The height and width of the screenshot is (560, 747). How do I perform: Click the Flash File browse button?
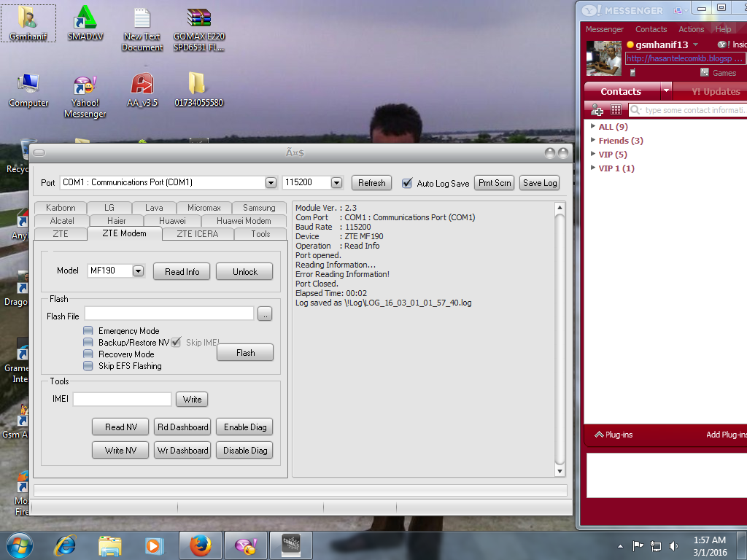pyautogui.click(x=265, y=314)
